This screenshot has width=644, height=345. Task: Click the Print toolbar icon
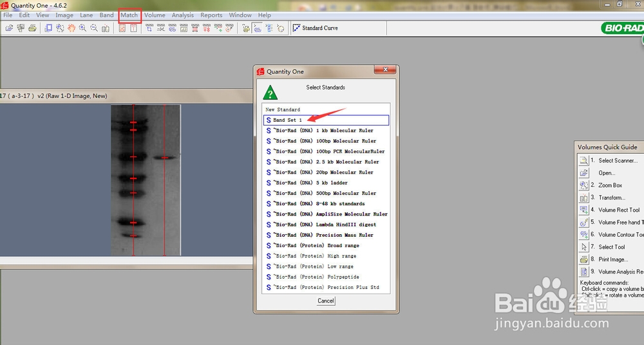[x=32, y=28]
